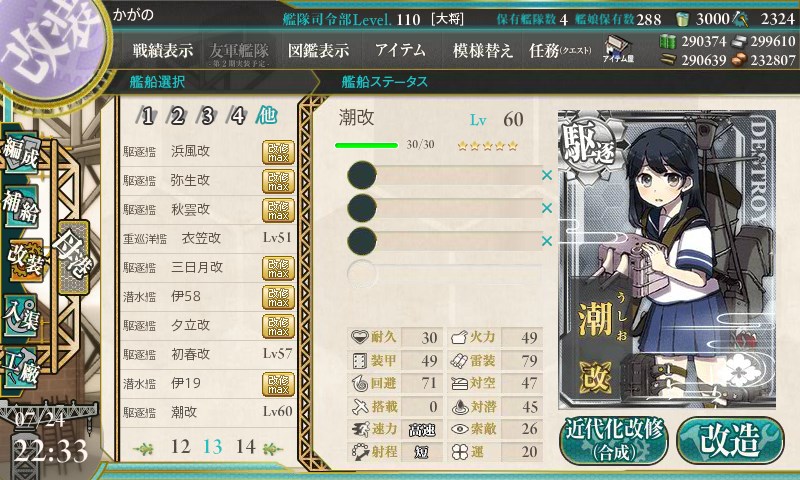Open the 図鑑表示 menu item
Viewport: 800px width, 480px height.
318,50
